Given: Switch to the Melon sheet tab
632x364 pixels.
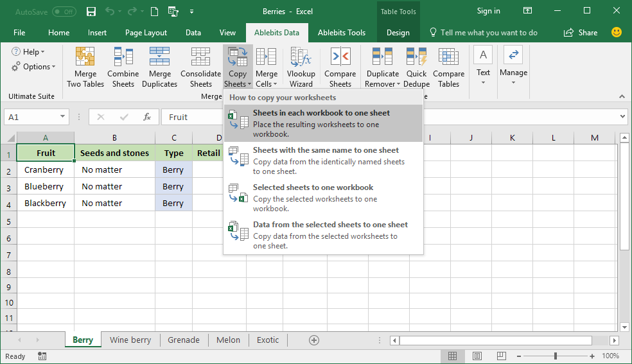Looking at the screenshot, I should (x=228, y=340).
